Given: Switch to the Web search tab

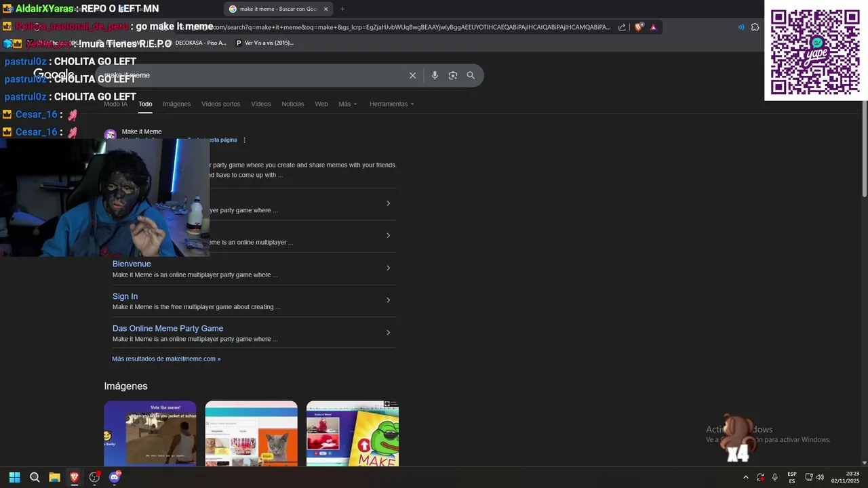Looking at the screenshot, I should coord(321,104).
